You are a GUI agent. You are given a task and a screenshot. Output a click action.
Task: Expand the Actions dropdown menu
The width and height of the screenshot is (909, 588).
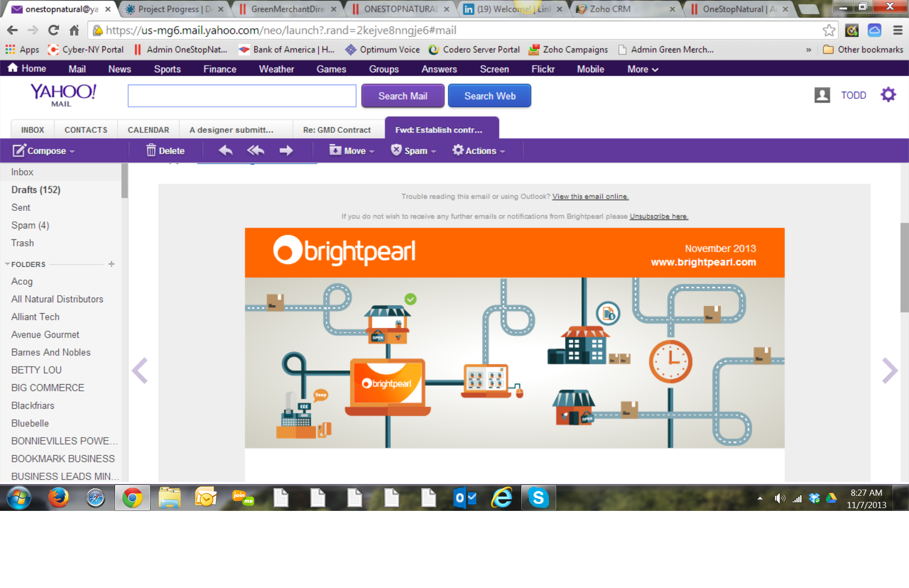pos(479,150)
